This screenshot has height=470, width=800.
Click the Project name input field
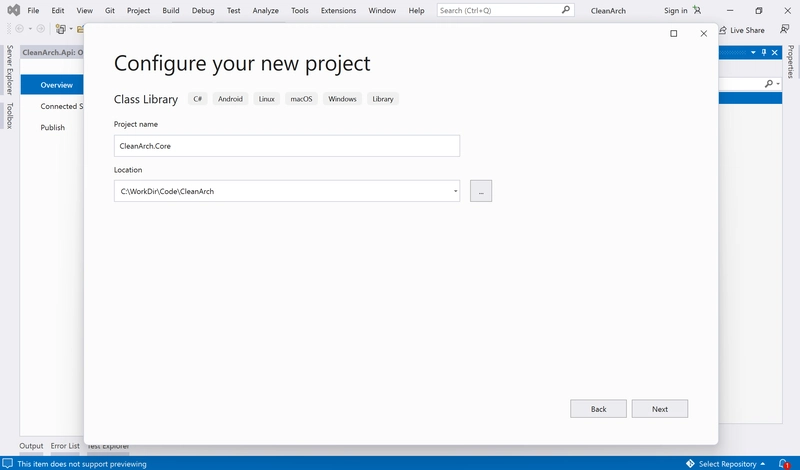287,146
